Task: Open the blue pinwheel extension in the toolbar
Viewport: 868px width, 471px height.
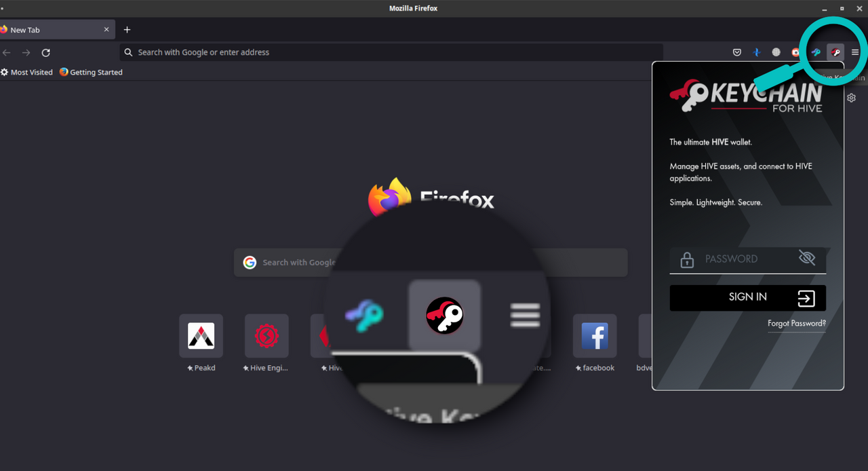Action: point(757,52)
